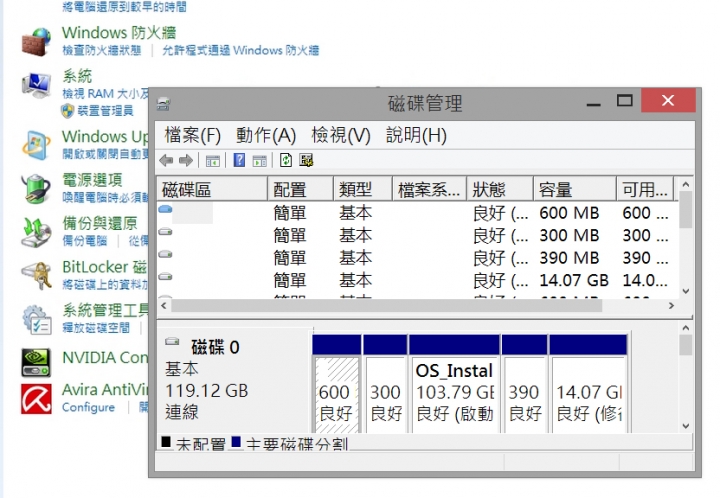Open the 檢視(V) menu

click(x=341, y=135)
